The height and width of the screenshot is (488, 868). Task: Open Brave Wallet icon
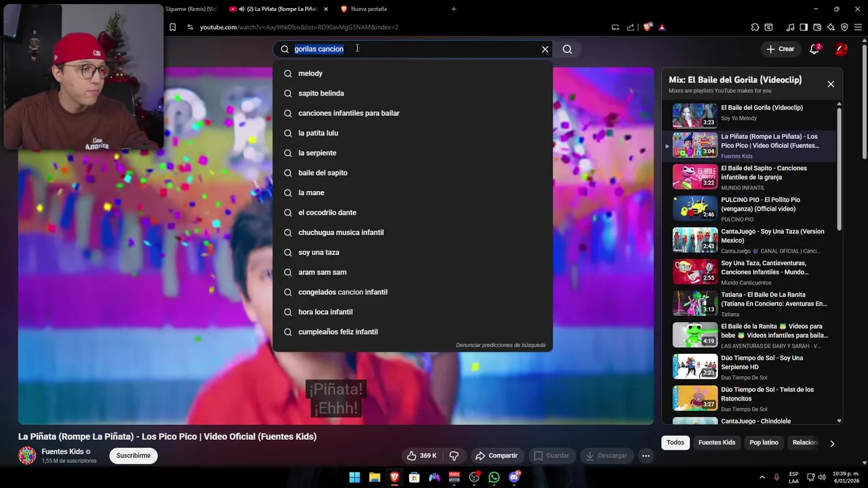[817, 27]
